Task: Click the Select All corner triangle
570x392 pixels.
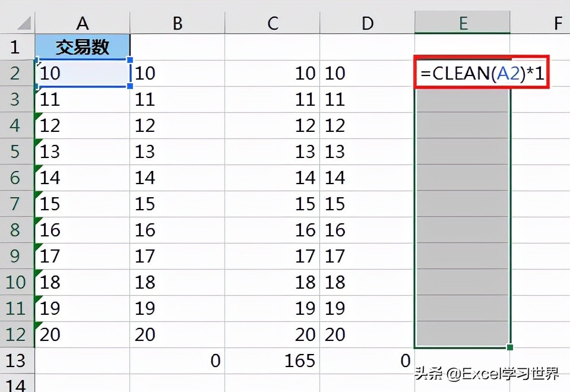Action: [x=24, y=23]
